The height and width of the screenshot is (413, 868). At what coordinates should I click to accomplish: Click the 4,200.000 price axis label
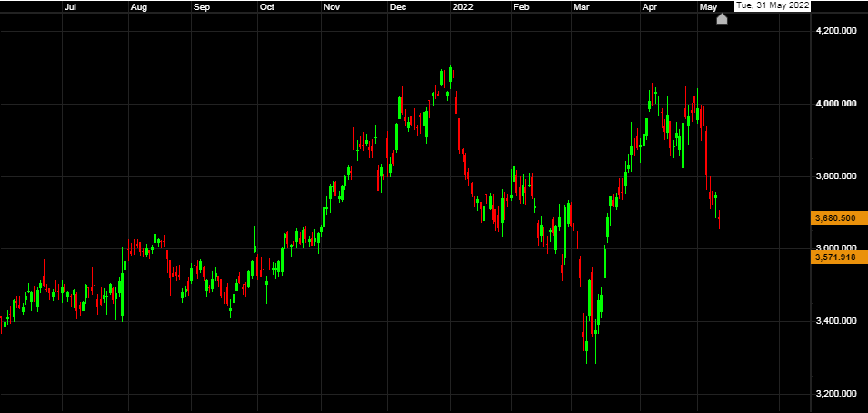click(837, 31)
